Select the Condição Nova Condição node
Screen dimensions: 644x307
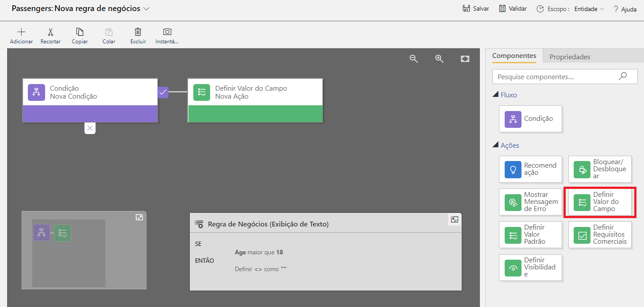90,100
